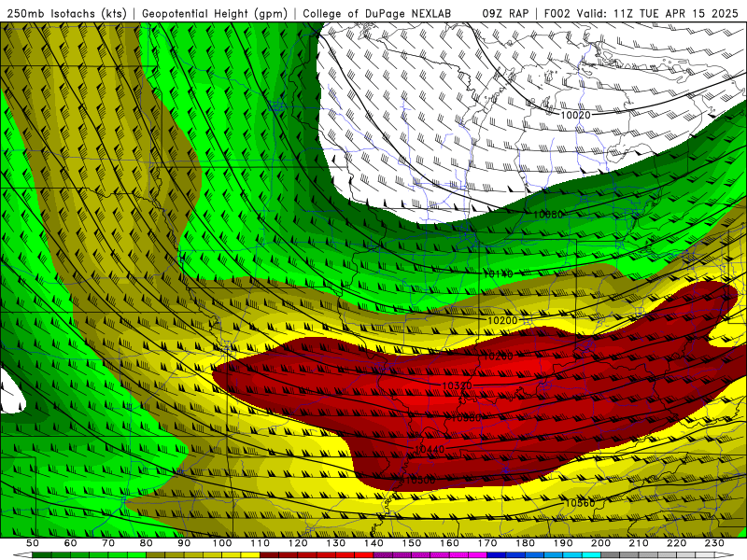Click the 100 value on the color scale

[222, 543]
